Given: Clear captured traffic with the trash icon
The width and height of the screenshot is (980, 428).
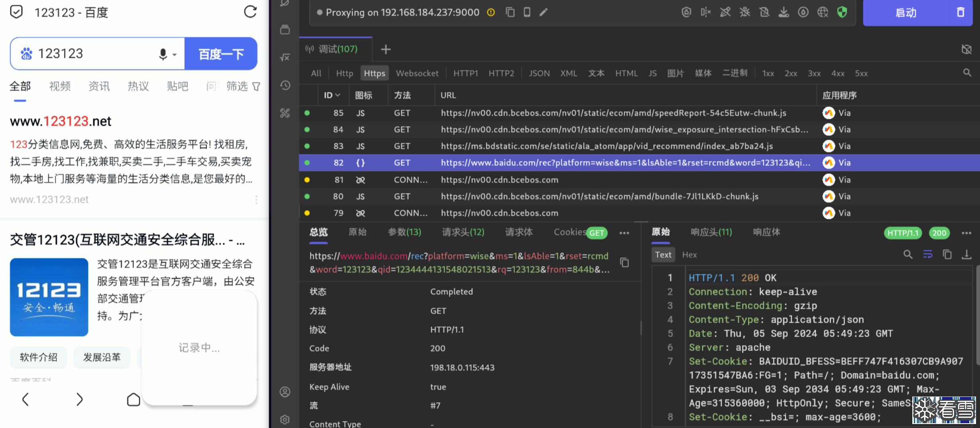Looking at the screenshot, I should pyautogui.click(x=960, y=12).
